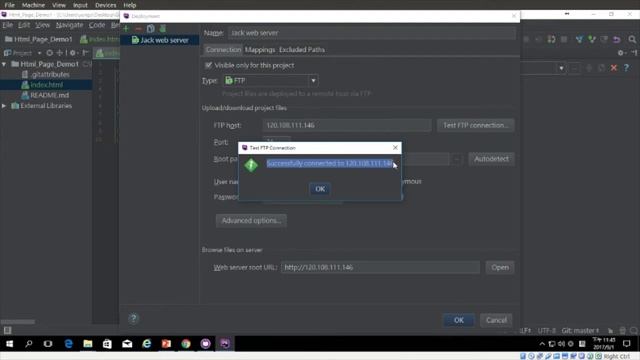Expand External Libraries node
This screenshot has height=360, width=640.
tap(4, 106)
